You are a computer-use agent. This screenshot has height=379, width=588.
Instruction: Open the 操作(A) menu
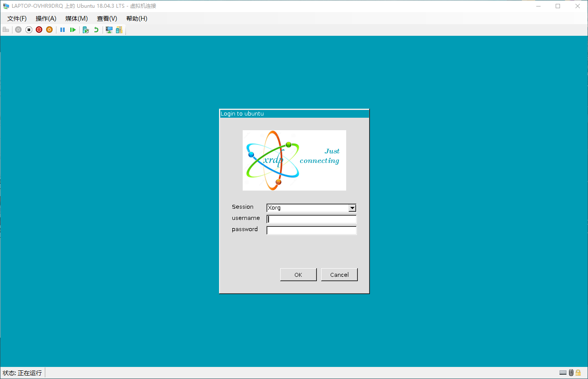click(x=46, y=19)
